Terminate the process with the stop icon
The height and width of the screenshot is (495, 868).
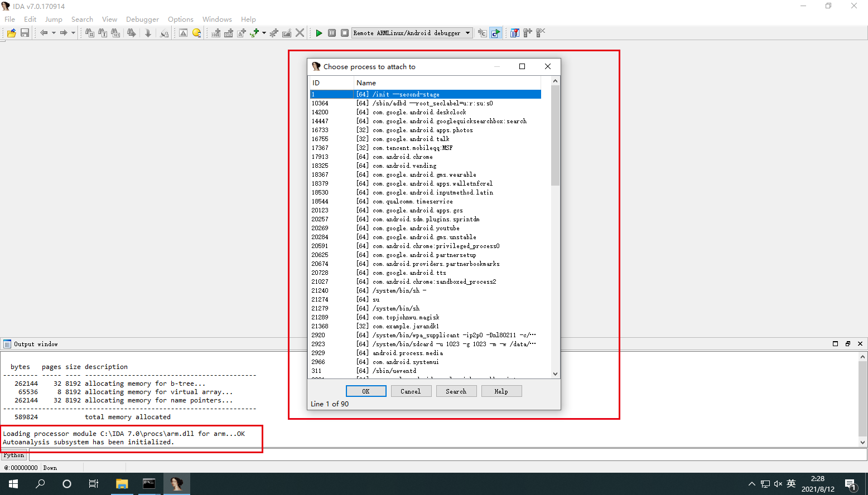(x=345, y=33)
